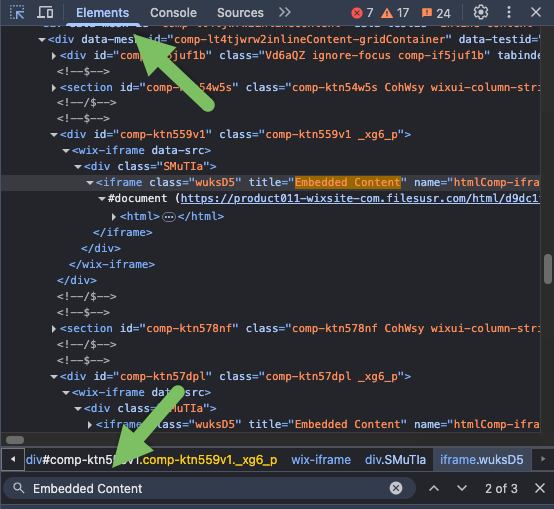Open the more tabs chevron menu
Screen dimensions: 554x509
[x=284, y=12]
